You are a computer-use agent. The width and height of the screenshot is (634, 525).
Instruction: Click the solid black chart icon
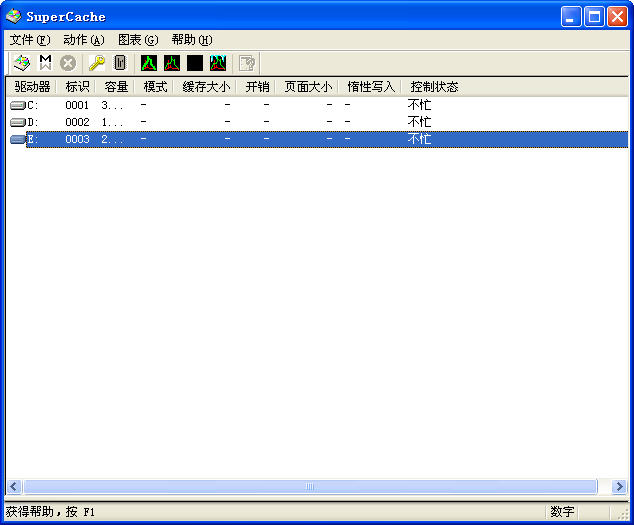[195, 63]
